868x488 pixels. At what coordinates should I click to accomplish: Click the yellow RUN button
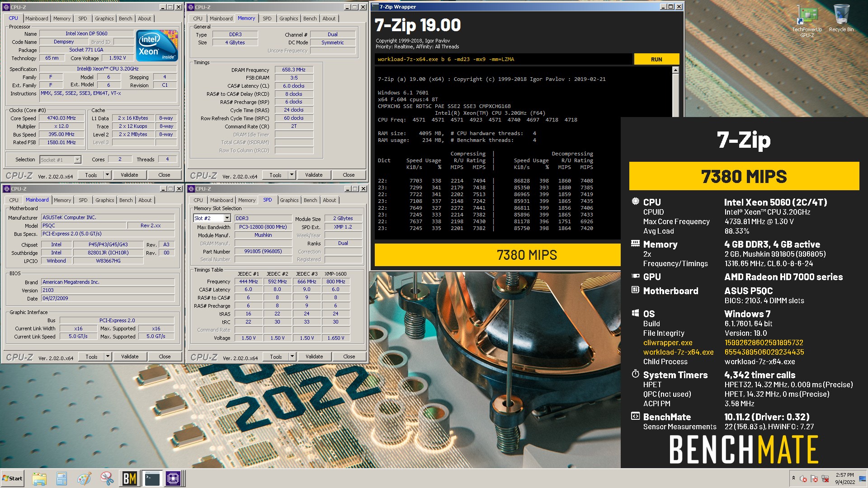tap(656, 59)
